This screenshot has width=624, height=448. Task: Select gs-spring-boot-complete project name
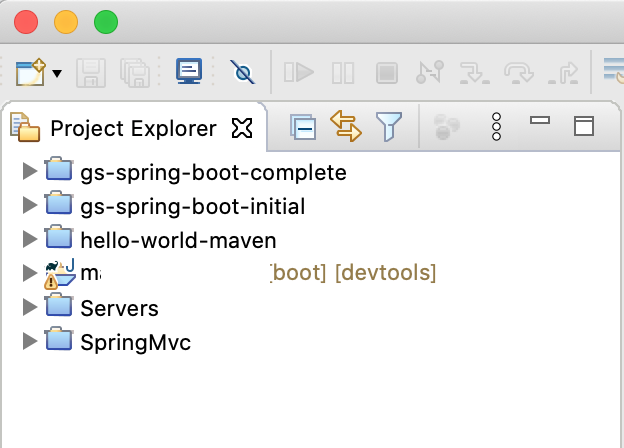click(213, 173)
